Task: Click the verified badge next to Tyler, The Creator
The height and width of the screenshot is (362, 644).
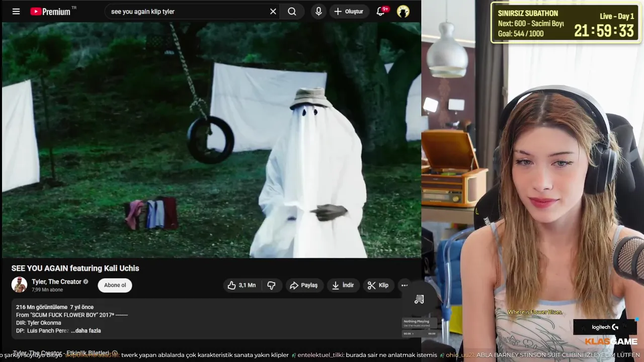Action: [86, 282]
